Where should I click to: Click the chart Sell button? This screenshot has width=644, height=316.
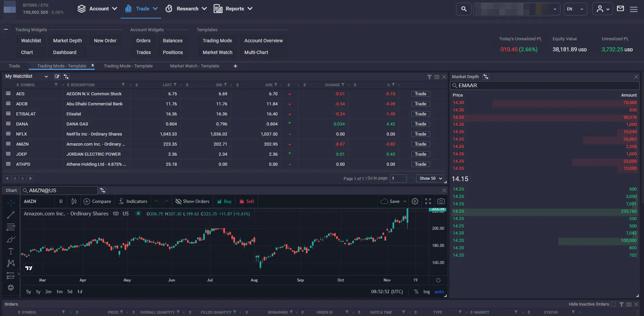click(x=246, y=201)
